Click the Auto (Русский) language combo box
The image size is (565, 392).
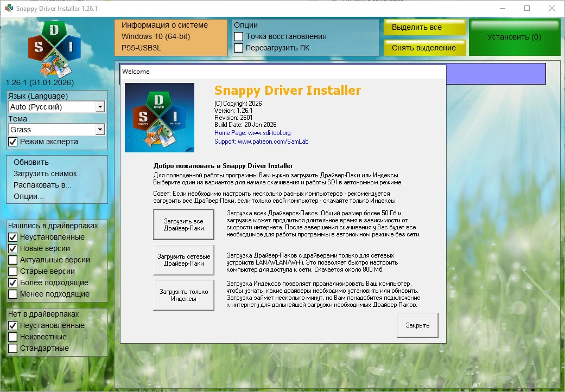tap(56, 107)
